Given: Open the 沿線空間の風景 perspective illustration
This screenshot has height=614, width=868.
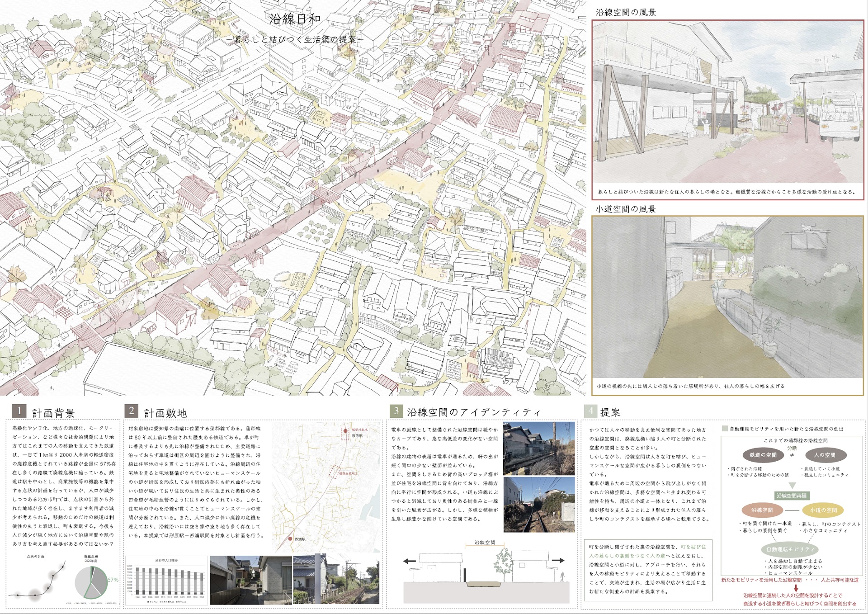Looking at the screenshot, I should 727,102.
